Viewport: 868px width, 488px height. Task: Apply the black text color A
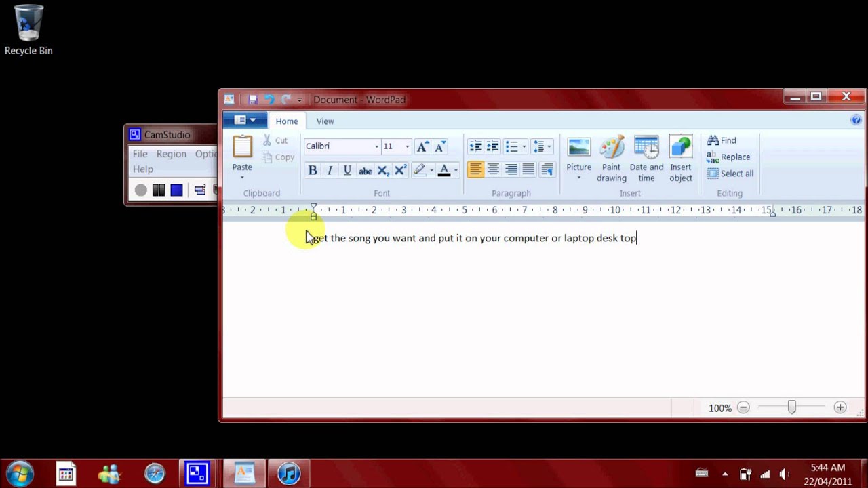click(x=444, y=170)
